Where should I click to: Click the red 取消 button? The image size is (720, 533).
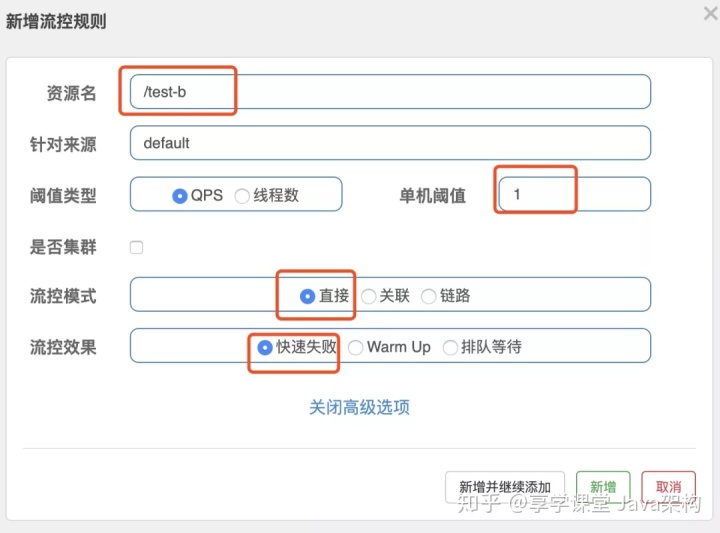(x=669, y=487)
